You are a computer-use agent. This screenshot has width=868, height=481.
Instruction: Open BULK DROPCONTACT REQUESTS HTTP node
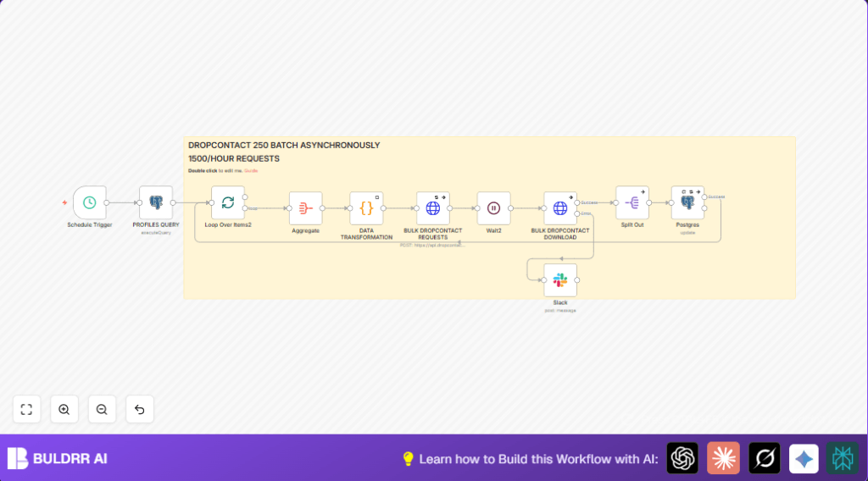(x=433, y=207)
